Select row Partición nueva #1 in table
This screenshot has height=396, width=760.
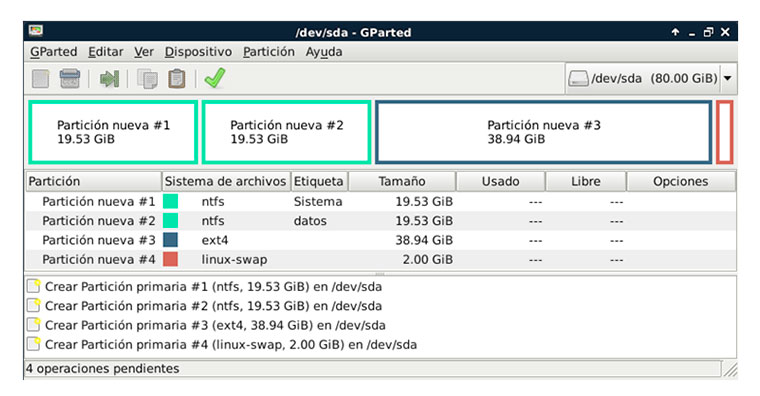pos(380,201)
